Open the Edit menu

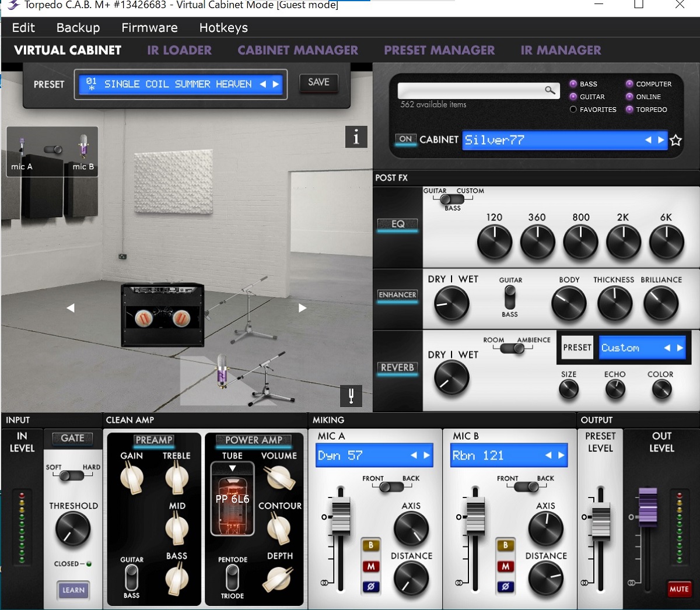coord(23,27)
